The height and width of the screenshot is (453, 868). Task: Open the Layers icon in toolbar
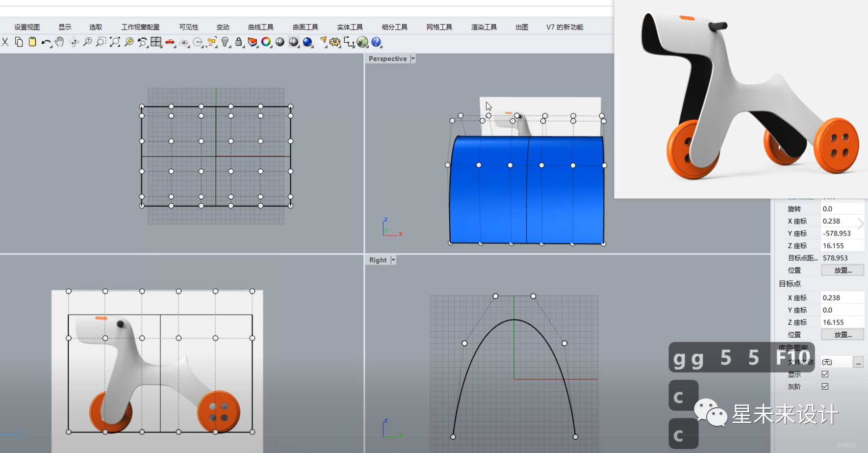point(253,42)
